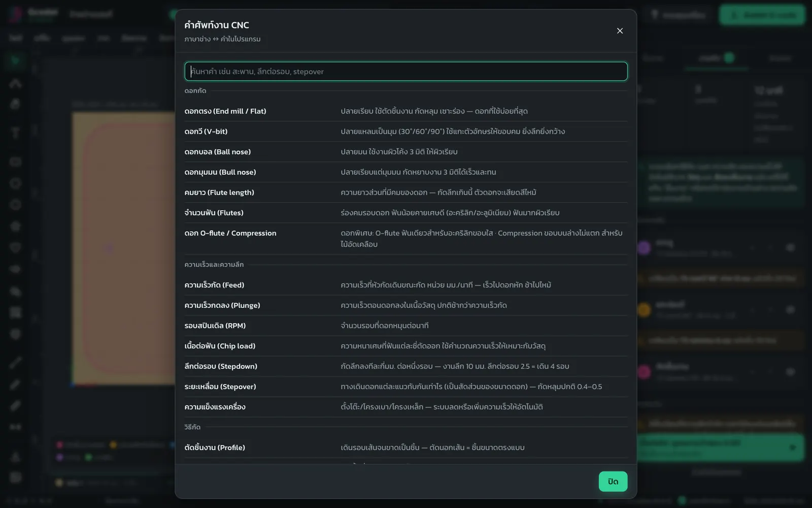This screenshot has width=812, height=508.
Task: Select เนื้อต่อฟัน (Chip load) row
Action: [406, 346]
